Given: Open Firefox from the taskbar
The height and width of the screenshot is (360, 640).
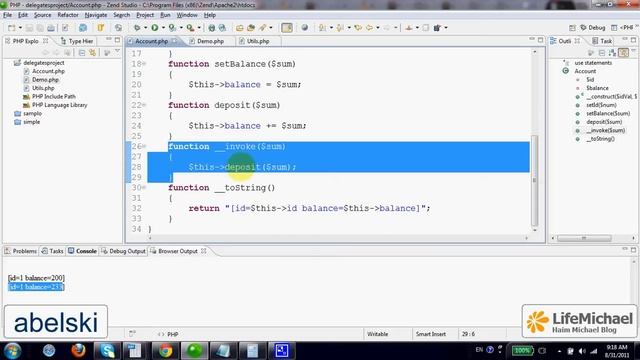Looking at the screenshot, I should [x=78, y=351].
